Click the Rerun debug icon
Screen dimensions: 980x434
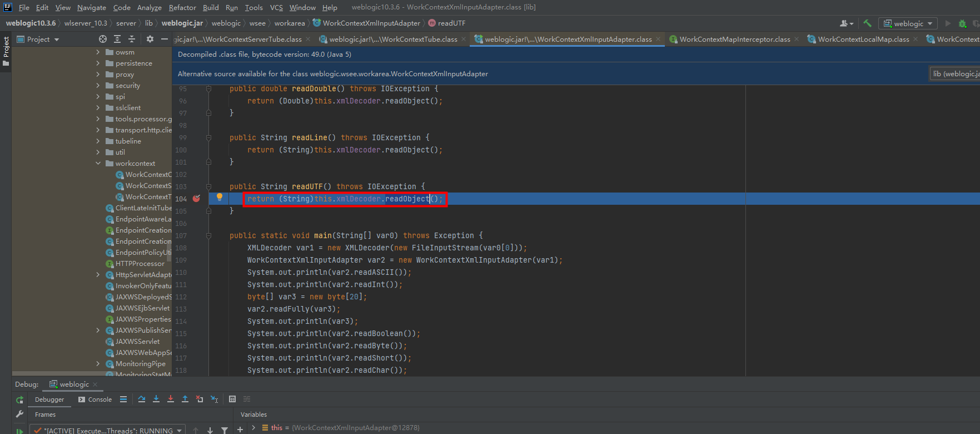click(x=19, y=400)
